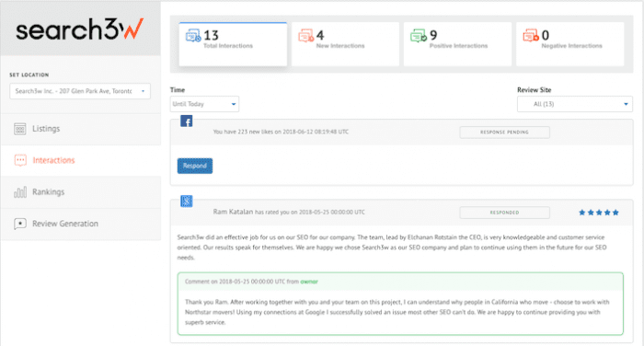Click the Interactions chat bubble icon
The height and width of the screenshot is (346, 644).
(x=20, y=160)
